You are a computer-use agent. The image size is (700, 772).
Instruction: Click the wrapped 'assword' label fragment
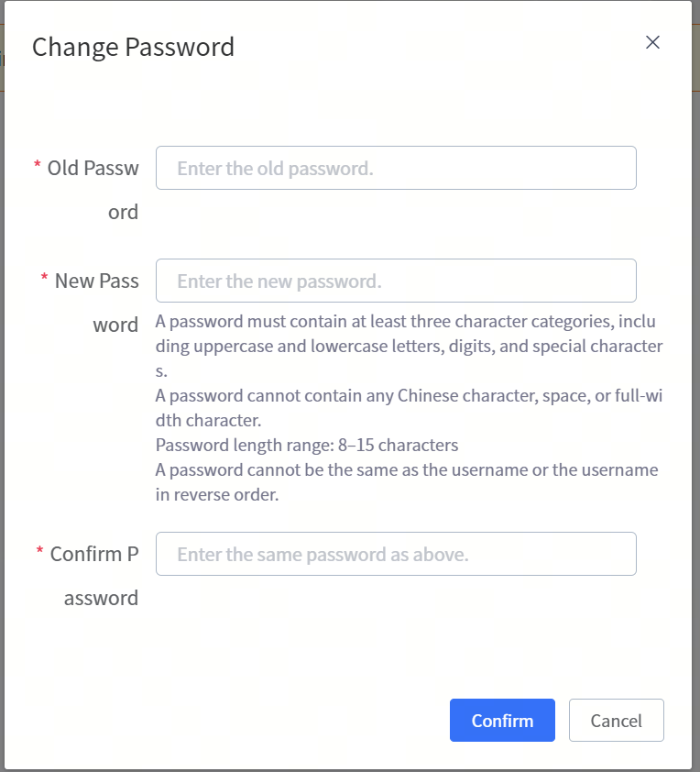(101, 598)
